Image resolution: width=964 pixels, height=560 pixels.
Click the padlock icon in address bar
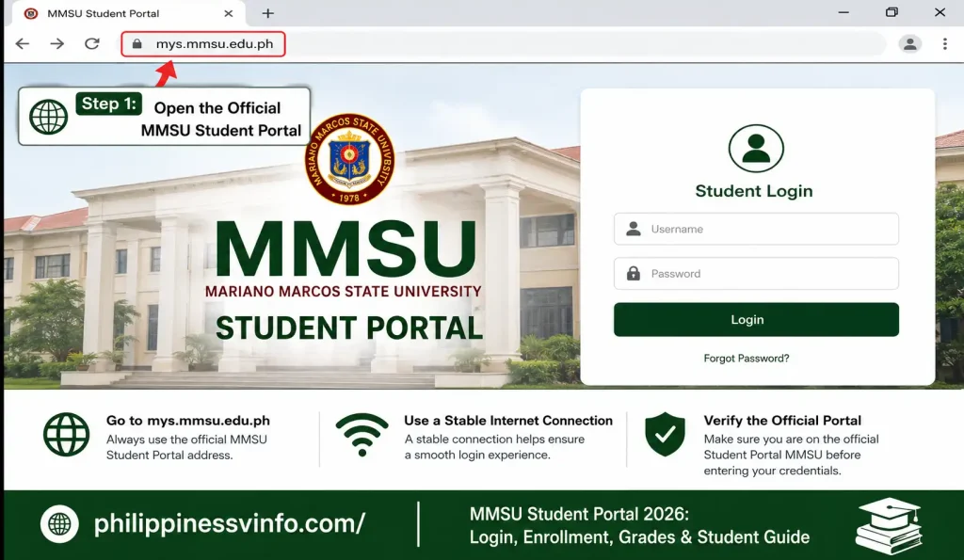pyautogui.click(x=137, y=43)
